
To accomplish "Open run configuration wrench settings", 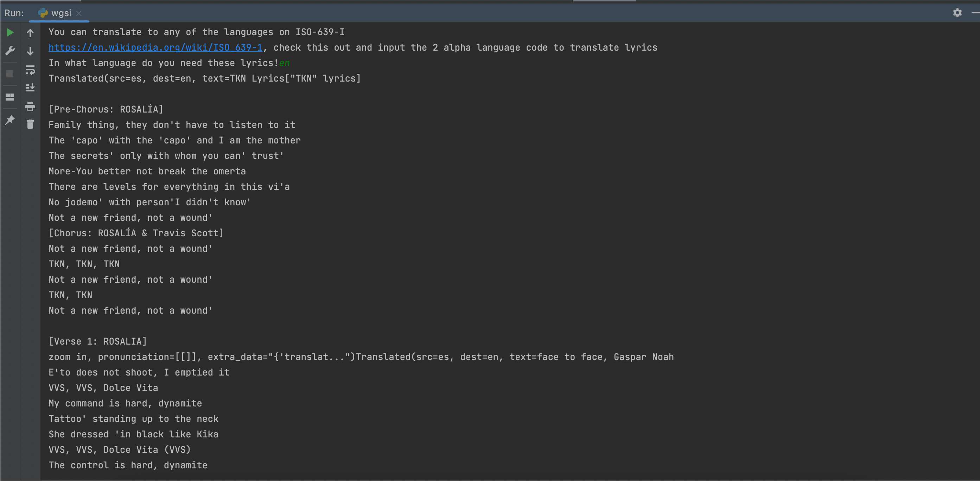I will pyautogui.click(x=10, y=51).
